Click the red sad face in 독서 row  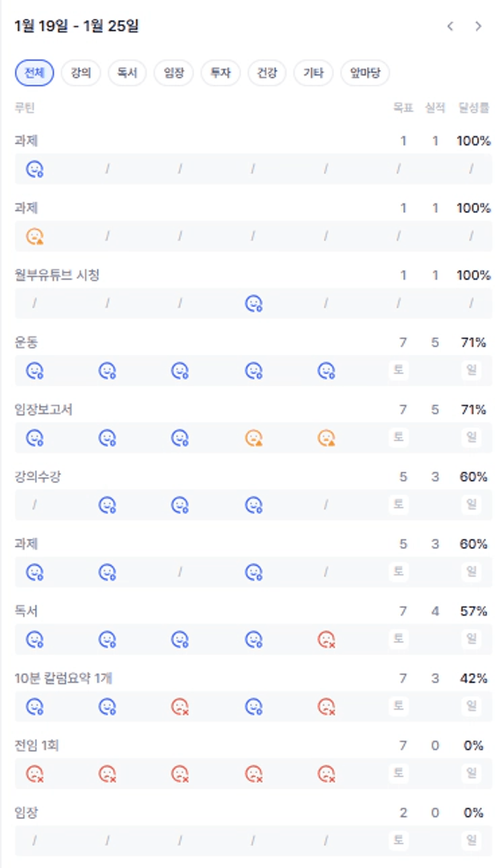326,639
